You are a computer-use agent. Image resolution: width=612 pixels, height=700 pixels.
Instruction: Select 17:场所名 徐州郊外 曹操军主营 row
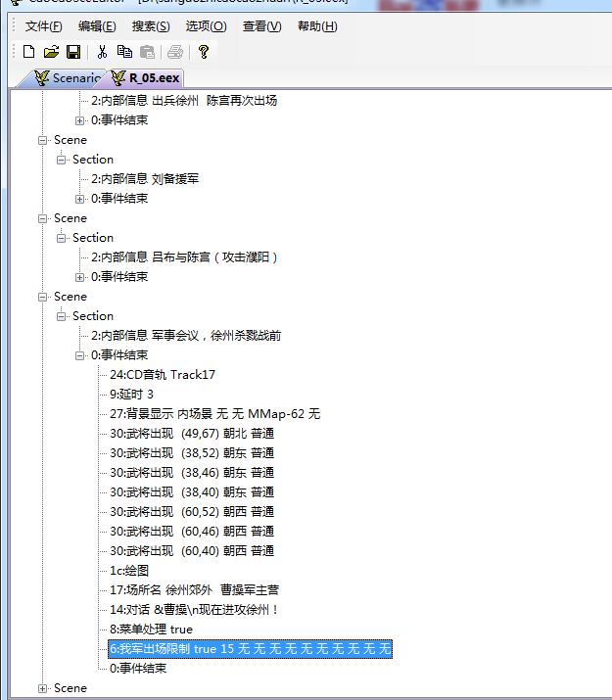click(x=195, y=590)
